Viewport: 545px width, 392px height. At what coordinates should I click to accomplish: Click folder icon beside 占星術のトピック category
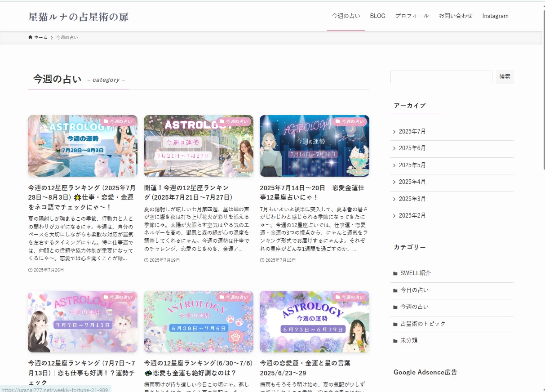[x=395, y=324]
